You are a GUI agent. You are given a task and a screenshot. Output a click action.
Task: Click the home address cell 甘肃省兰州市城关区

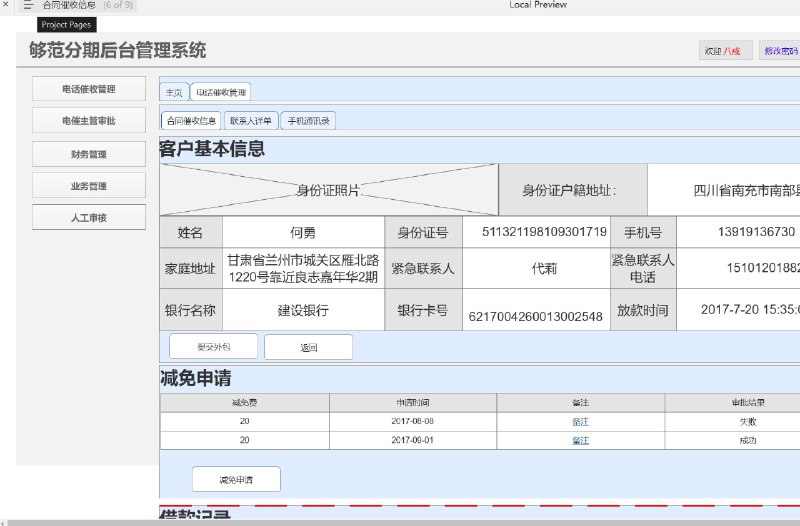tap(303, 268)
